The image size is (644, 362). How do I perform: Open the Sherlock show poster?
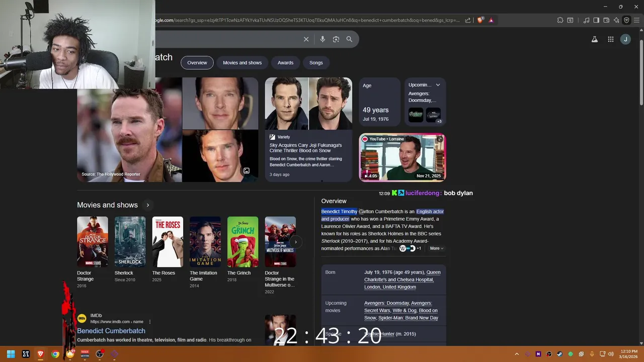pos(130,242)
